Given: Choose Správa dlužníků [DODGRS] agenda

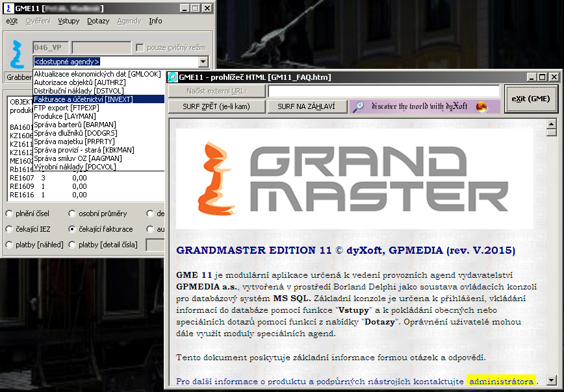Looking at the screenshot, I should [x=99, y=133].
